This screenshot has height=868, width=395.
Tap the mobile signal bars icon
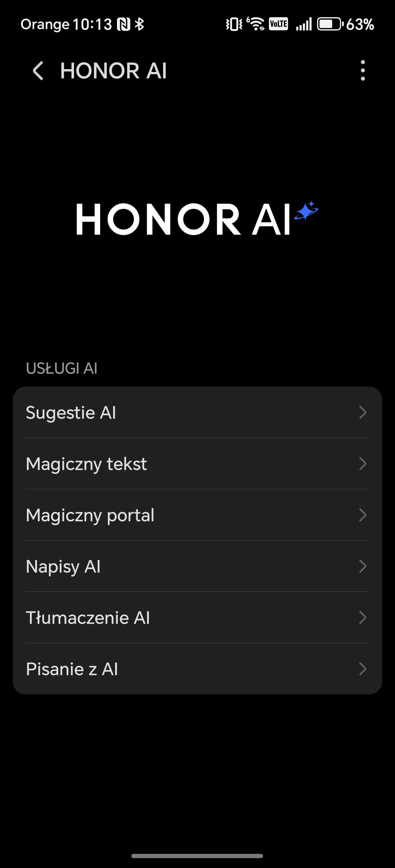303,24
